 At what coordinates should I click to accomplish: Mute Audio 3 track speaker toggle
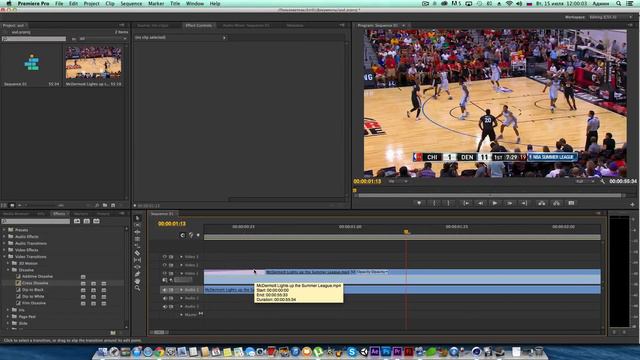point(165,307)
